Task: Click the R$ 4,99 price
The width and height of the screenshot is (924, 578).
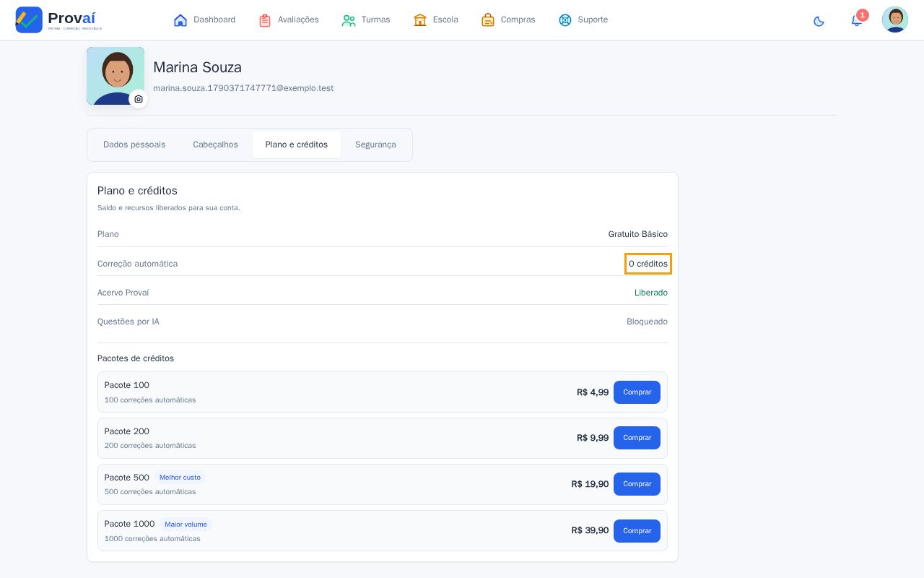Action: coord(593,392)
